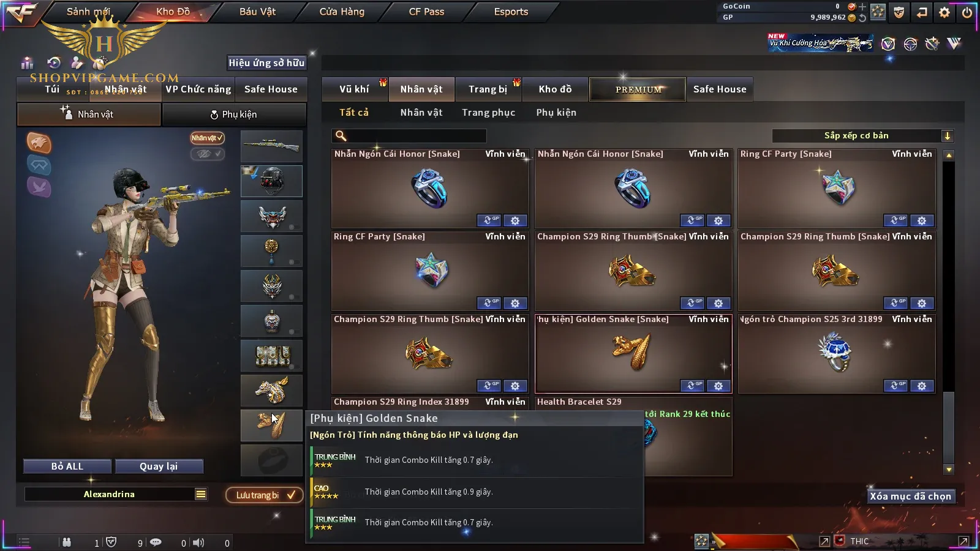Click the scrollbar down arrow in item list
The image size is (980, 551).
pos(949,470)
